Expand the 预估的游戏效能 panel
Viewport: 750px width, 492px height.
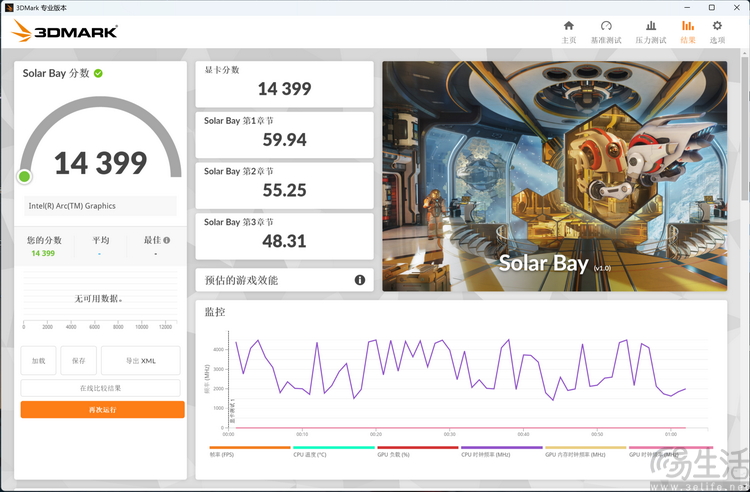[284, 280]
